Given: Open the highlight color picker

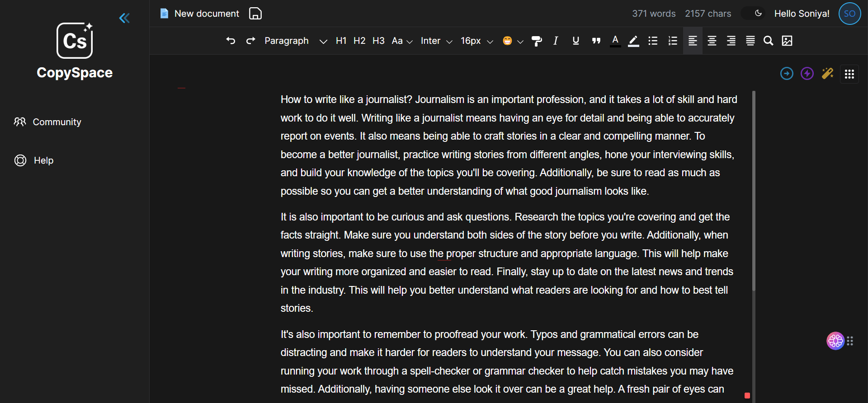Looking at the screenshot, I should coord(634,41).
